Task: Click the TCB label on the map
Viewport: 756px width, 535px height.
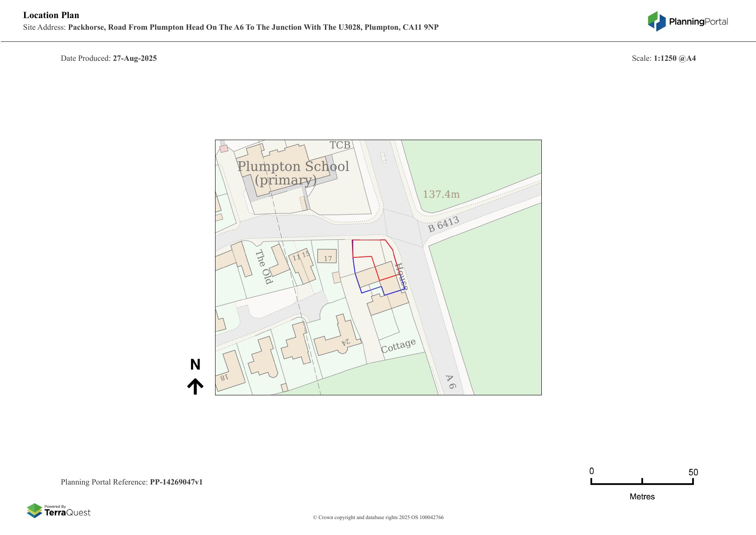Action: (x=340, y=145)
